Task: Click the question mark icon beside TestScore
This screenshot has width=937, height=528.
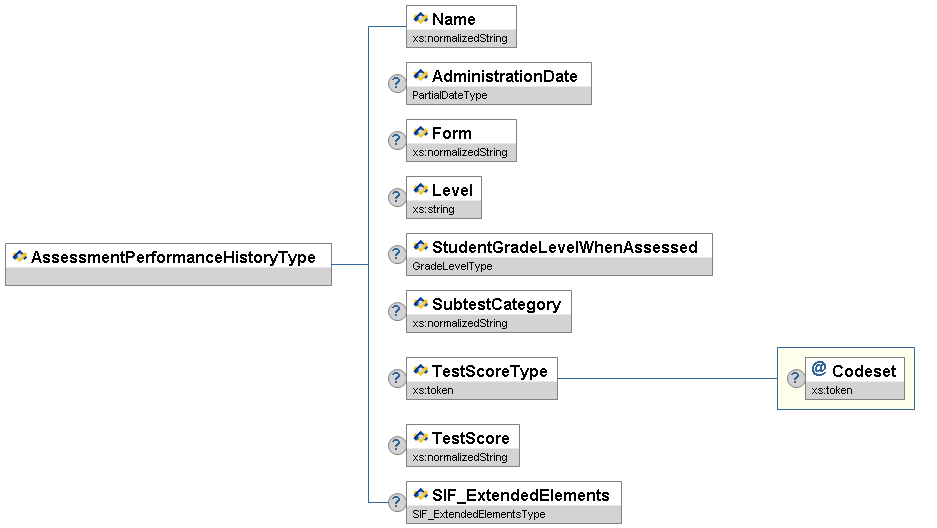Action: [x=397, y=445]
